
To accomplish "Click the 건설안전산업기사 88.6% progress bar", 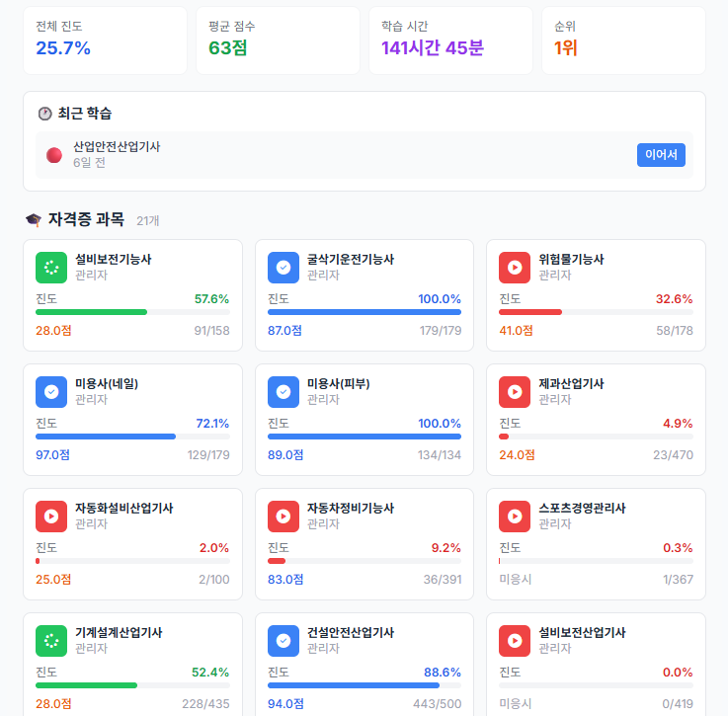I will point(364,685).
